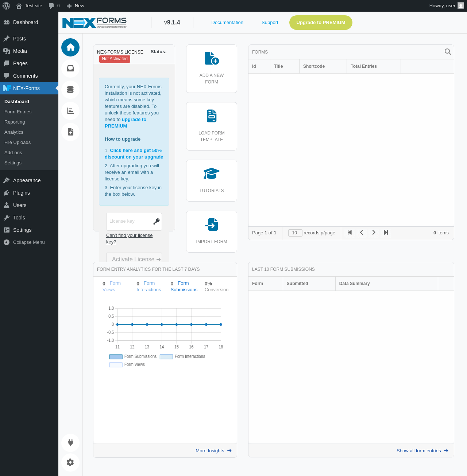Click the NEX-Forms logo

94,23
